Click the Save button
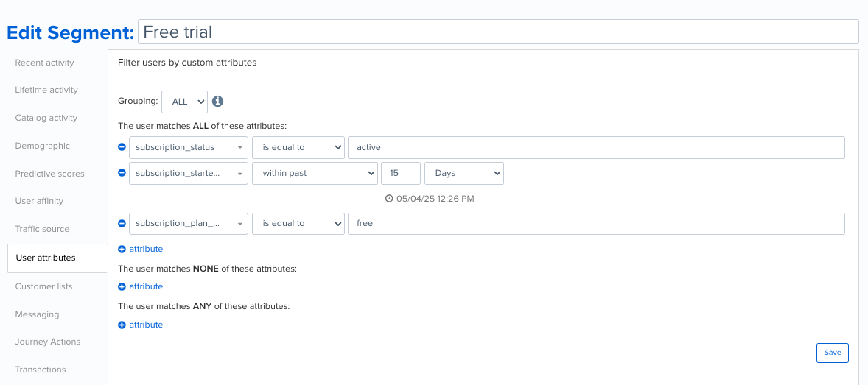868x385 pixels. [832, 353]
